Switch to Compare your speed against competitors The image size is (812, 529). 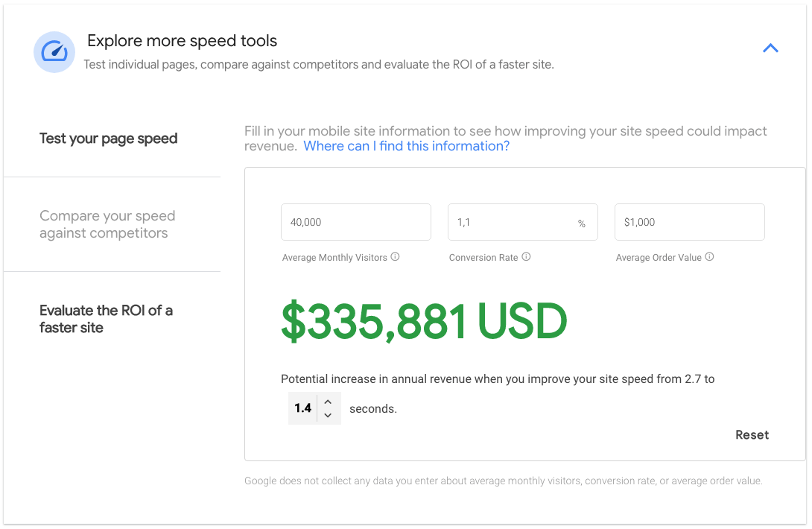(x=107, y=224)
